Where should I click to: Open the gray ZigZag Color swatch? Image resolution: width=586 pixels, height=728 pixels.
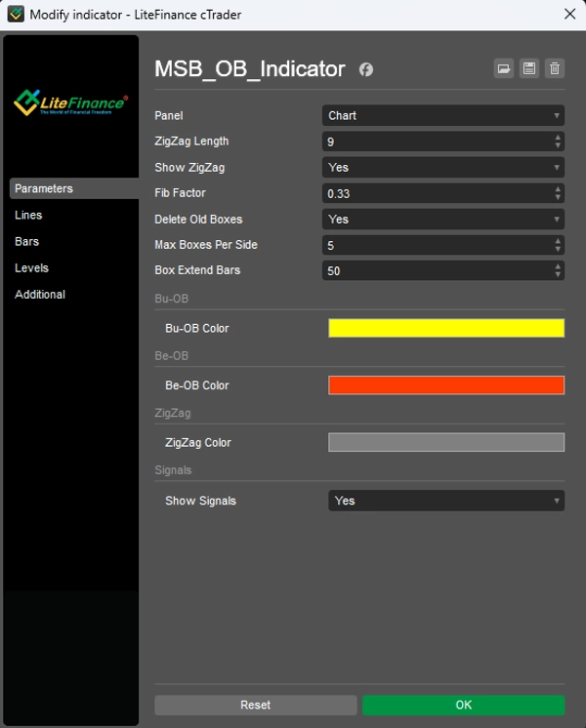point(446,442)
